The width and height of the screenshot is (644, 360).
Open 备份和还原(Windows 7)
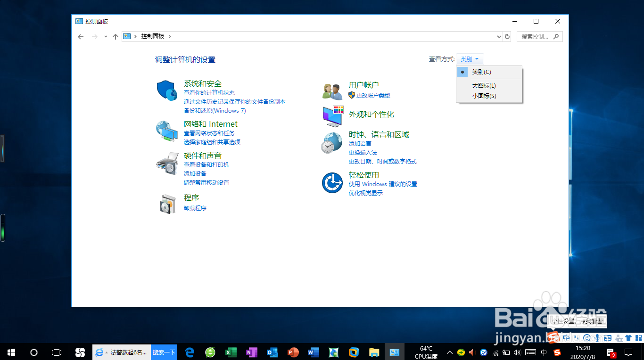tap(215, 111)
